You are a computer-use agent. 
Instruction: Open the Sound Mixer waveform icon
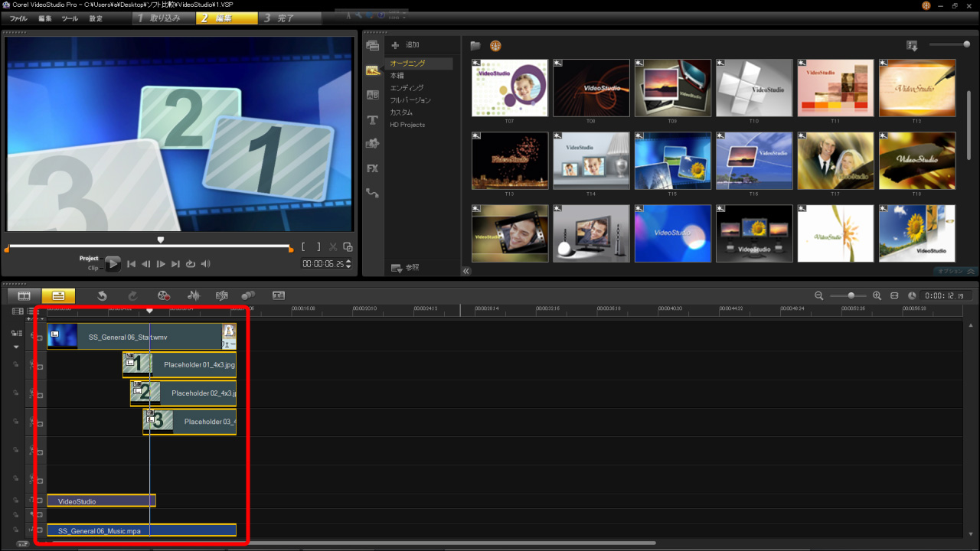(x=194, y=295)
